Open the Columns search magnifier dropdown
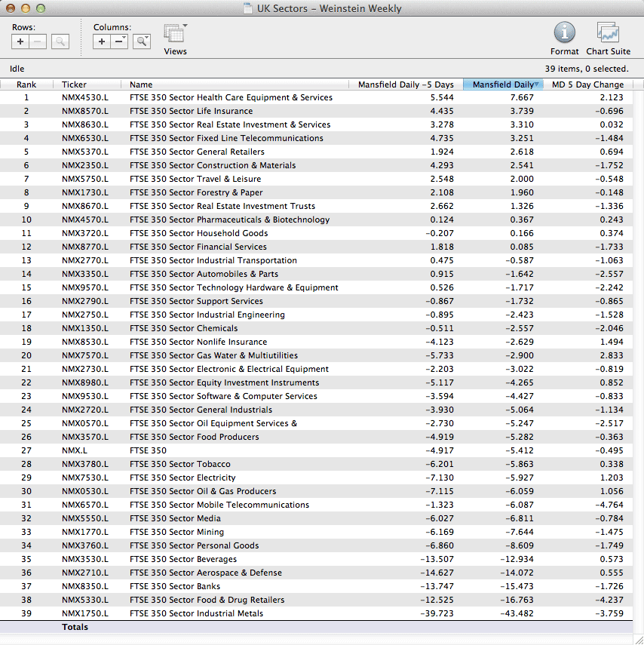 coord(142,41)
